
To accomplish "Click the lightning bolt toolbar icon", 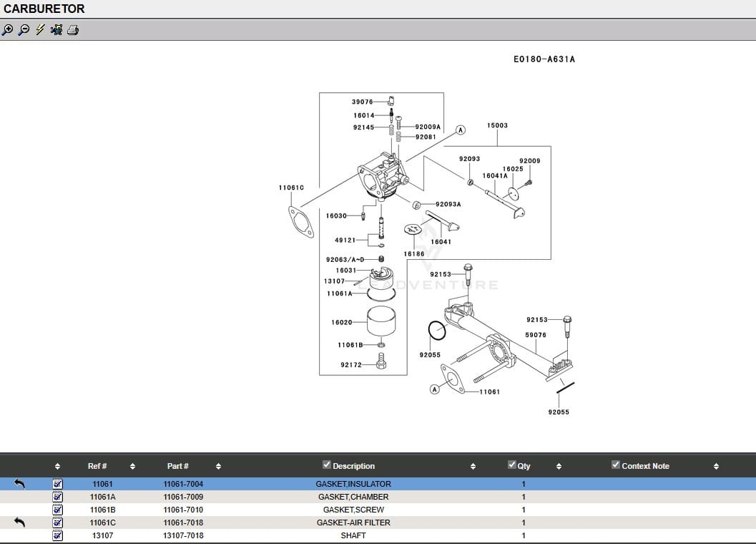I will tap(40, 30).
